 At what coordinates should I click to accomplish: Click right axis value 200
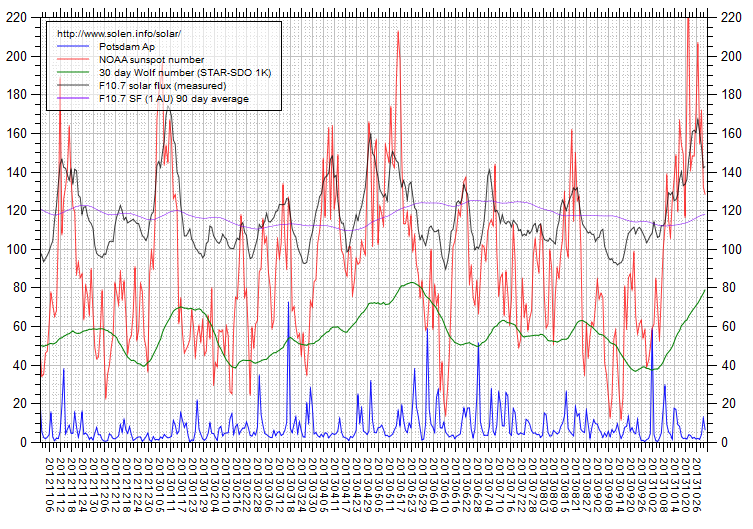point(731,56)
